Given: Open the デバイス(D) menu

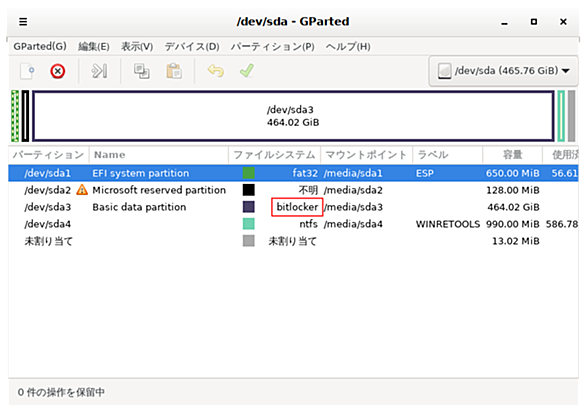Looking at the screenshot, I should click(192, 46).
